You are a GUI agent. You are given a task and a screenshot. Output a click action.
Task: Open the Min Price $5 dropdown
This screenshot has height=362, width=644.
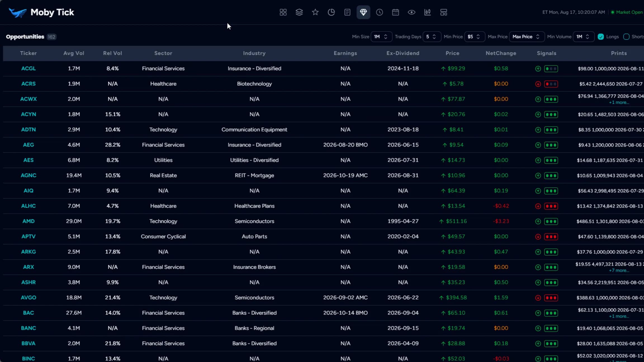(474, 37)
